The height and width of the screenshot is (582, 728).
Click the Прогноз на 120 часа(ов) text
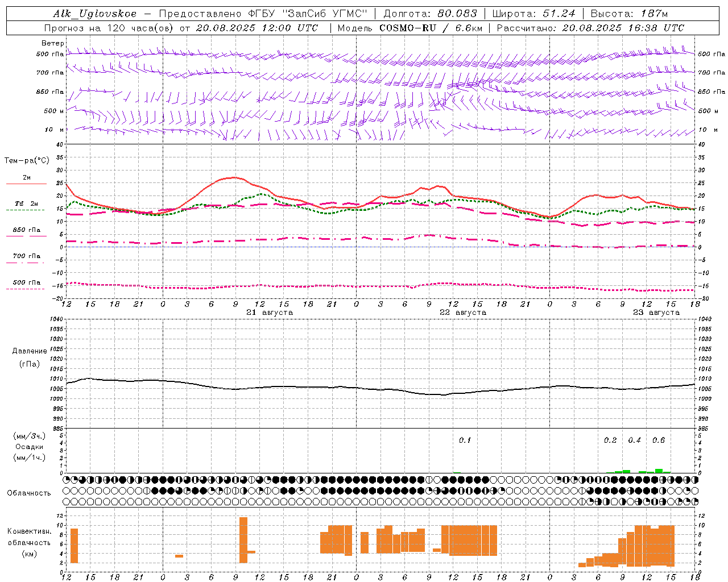coord(109,28)
